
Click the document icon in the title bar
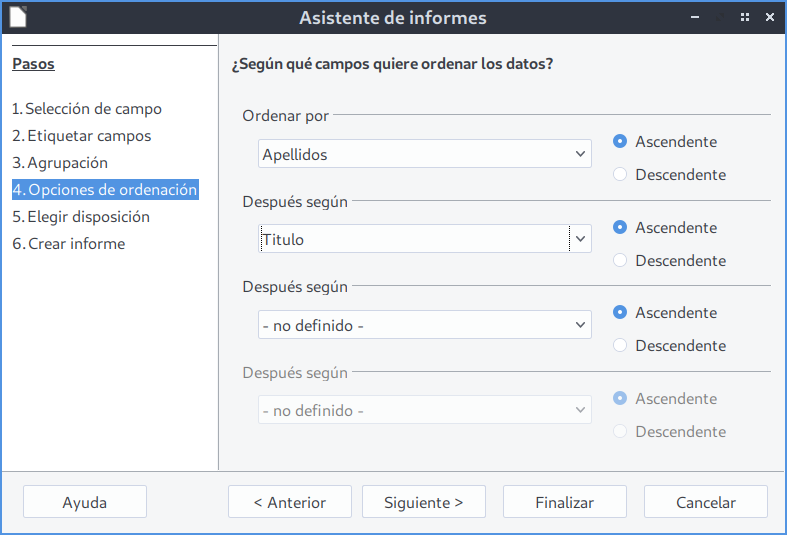click(x=17, y=17)
